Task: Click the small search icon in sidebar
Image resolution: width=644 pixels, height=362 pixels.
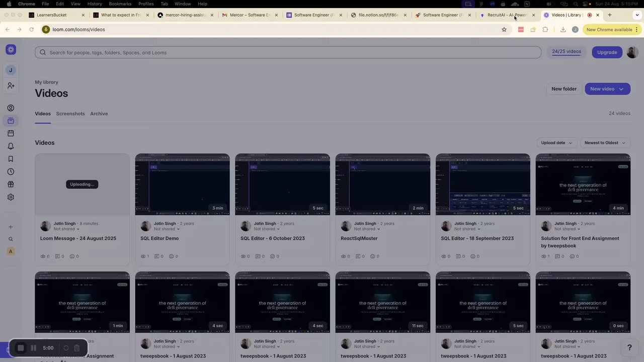Action: (11, 239)
